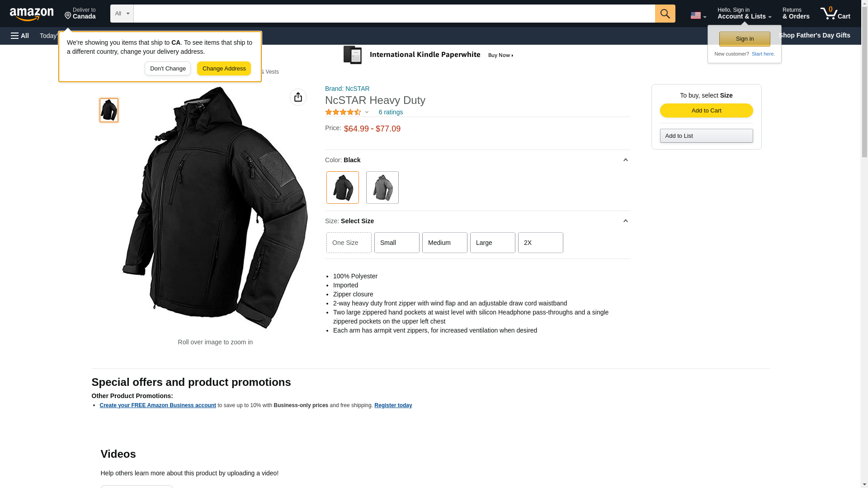This screenshot has width=868, height=488.
Task: Click the star rating icons
Action: (343, 112)
